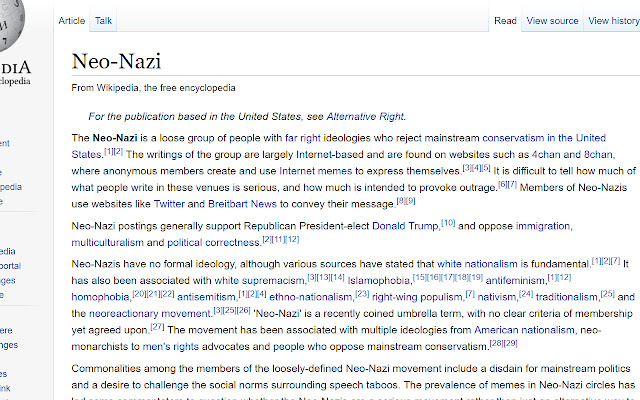Image resolution: width=640 pixels, height=400 pixels.
Task: Click citation [6] after 'provoke outrage'
Action: (503, 184)
